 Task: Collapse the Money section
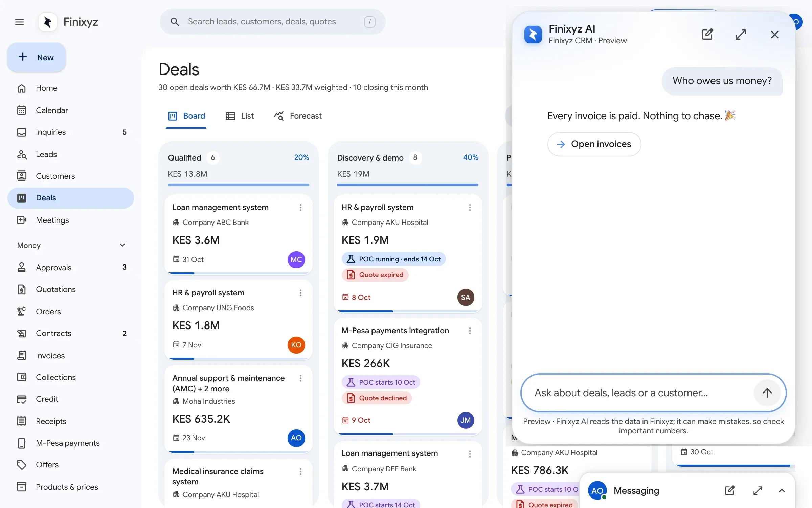[122, 245]
